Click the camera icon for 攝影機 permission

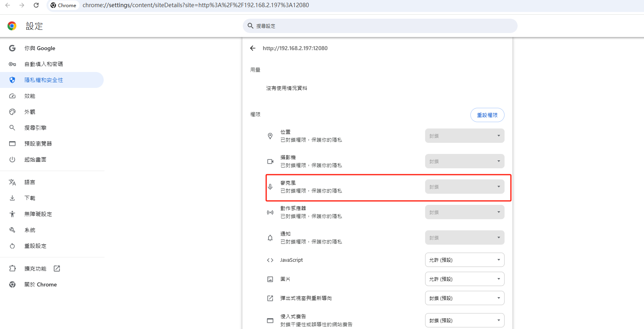tap(270, 162)
